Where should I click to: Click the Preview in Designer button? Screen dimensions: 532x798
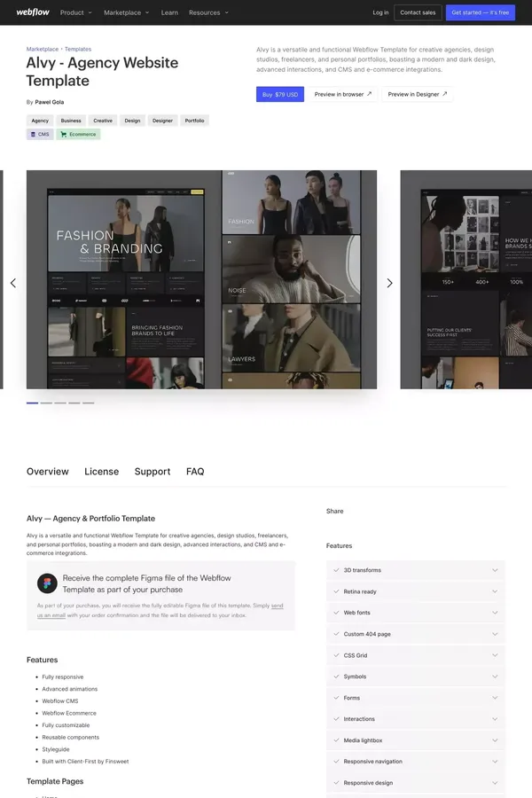tap(417, 94)
